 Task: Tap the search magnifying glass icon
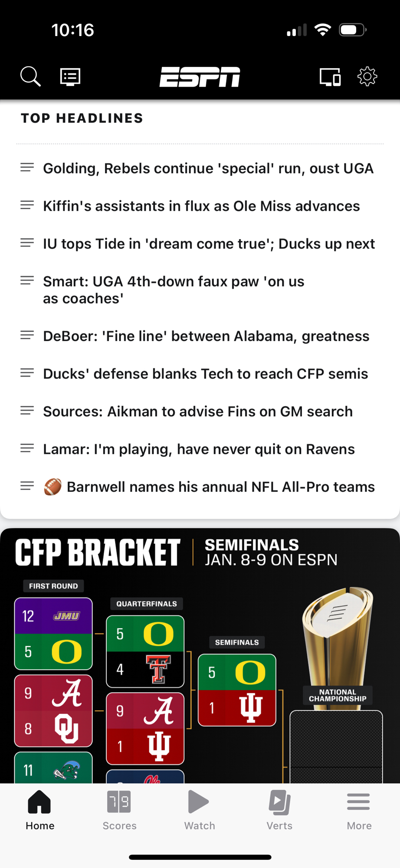click(30, 77)
